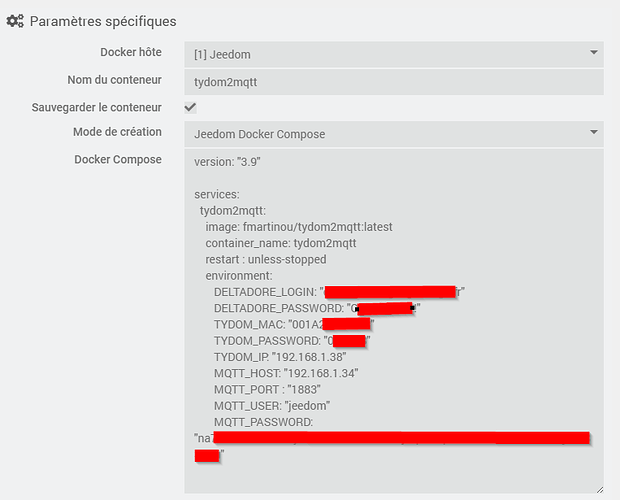Click the Paramètres spécifiques section heading
Viewport: 620px width, 500px height.
tap(103, 21)
